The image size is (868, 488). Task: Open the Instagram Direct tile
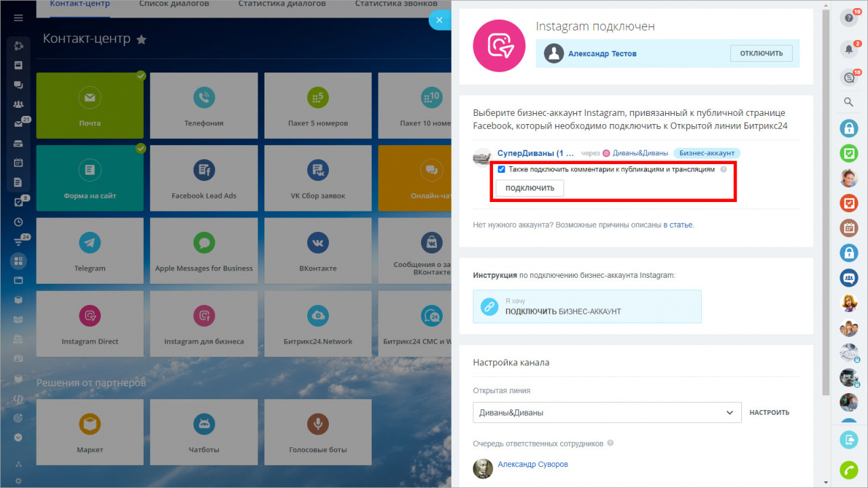[90, 324]
